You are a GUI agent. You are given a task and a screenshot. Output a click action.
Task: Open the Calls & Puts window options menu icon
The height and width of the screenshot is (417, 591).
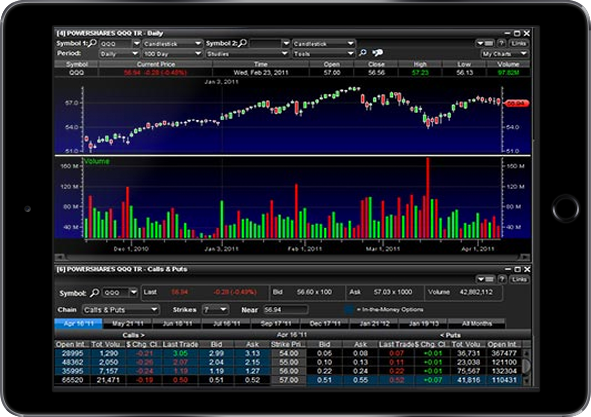(x=485, y=279)
